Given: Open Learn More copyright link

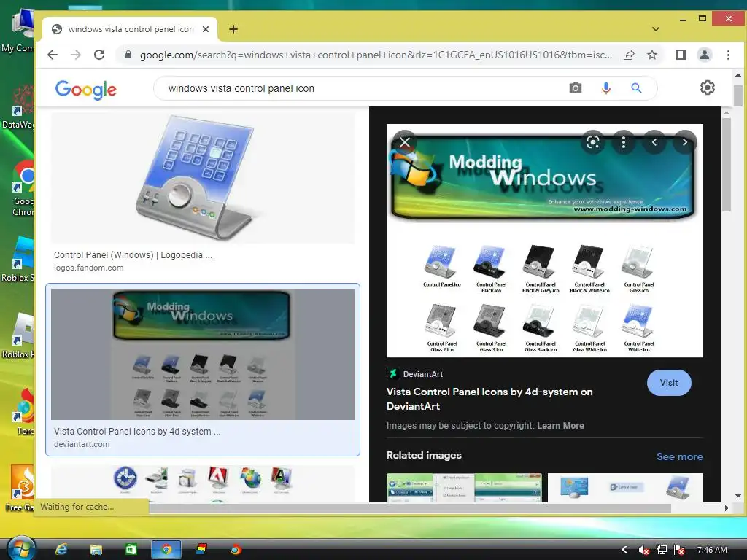Looking at the screenshot, I should 560,426.
